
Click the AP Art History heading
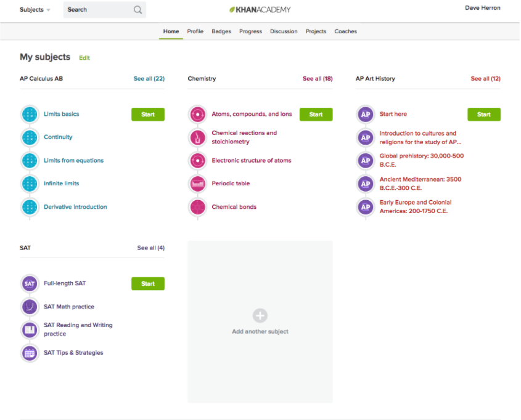coord(375,79)
